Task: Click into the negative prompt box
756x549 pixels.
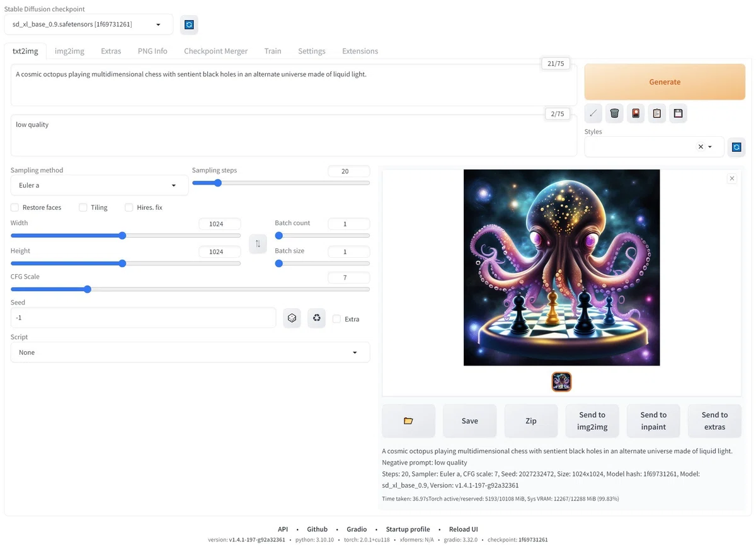Action: coord(294,135)
